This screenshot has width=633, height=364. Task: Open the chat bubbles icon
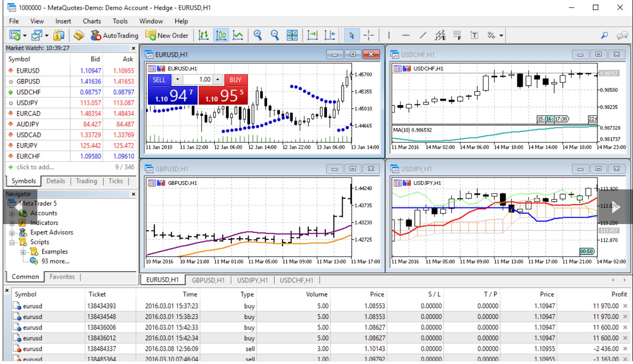[622, 35]
